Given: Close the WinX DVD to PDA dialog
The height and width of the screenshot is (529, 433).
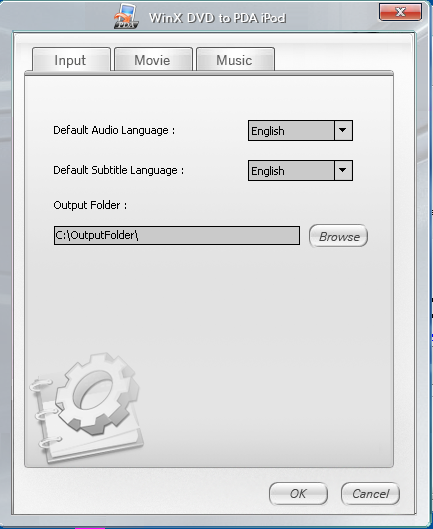Looking at the screenshot, I should click(401, 12).
